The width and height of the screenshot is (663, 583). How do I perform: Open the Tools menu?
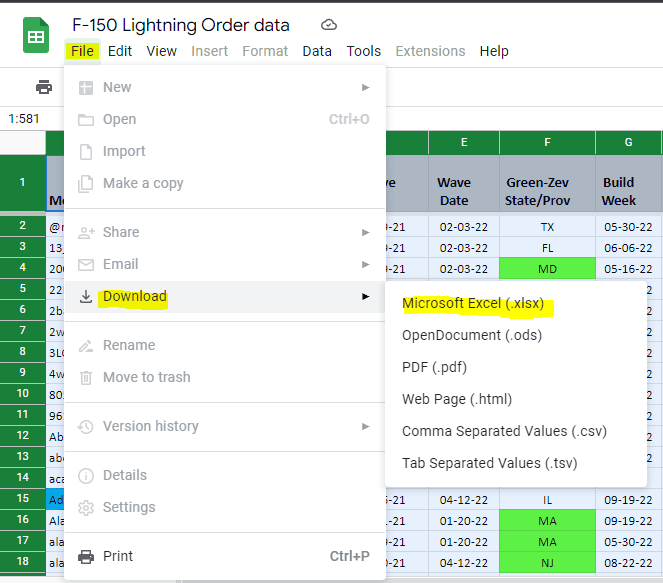pyautogui.click(x=364, y=51)
